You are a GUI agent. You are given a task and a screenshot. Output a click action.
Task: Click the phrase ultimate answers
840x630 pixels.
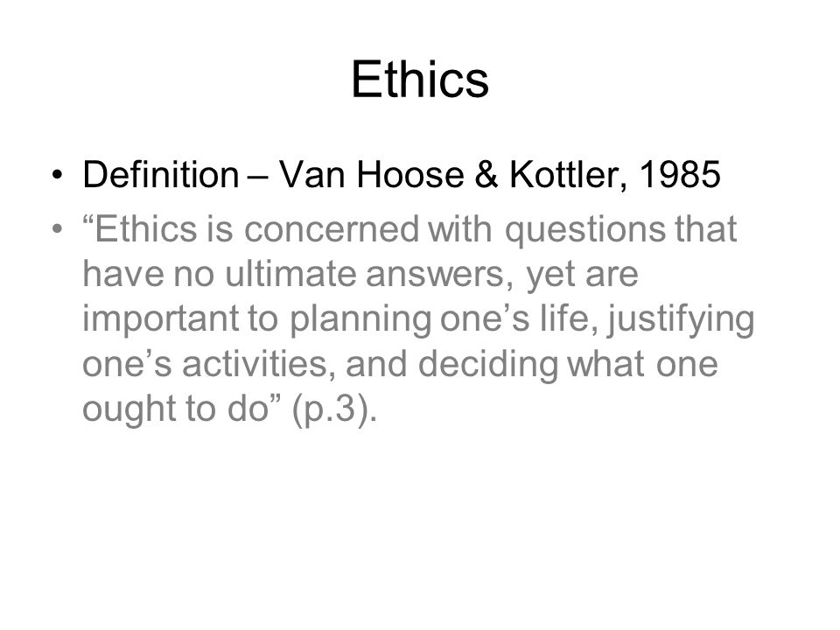click(x=364, y=274)
